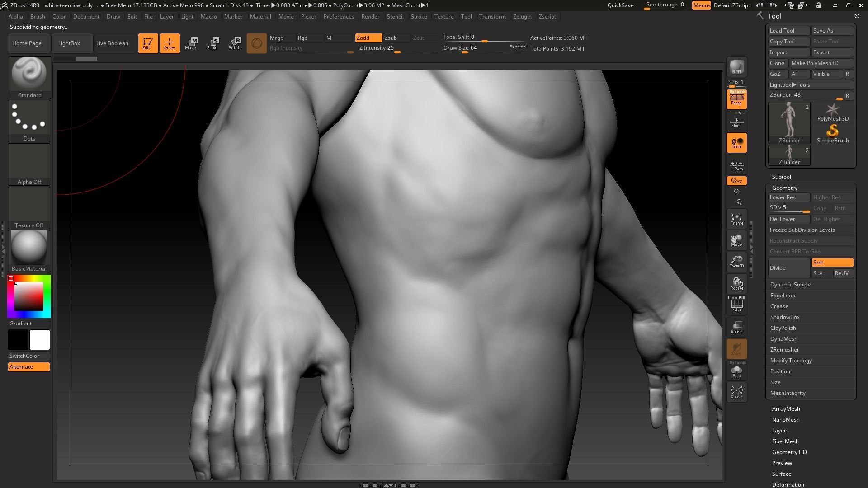The height and width of the screenshot is (488, 868).
Task: Show the Floor grid icon
Action: point(736,122)
